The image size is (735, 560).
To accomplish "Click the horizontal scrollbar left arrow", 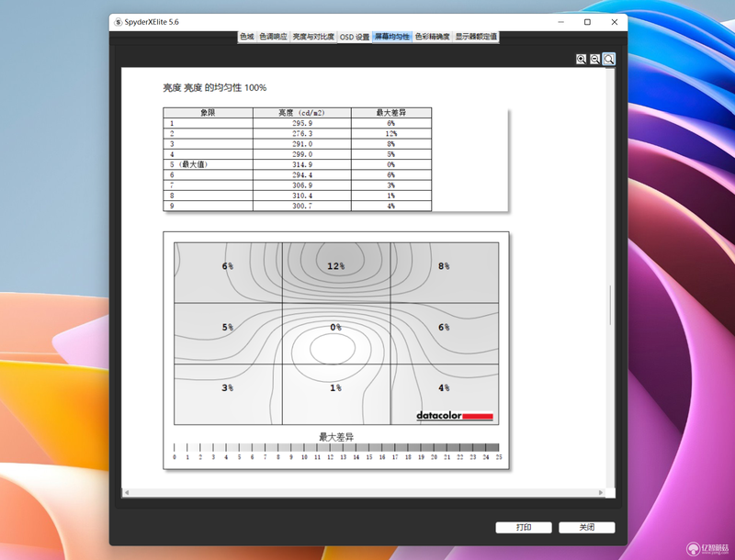I will tap(126, 492).
